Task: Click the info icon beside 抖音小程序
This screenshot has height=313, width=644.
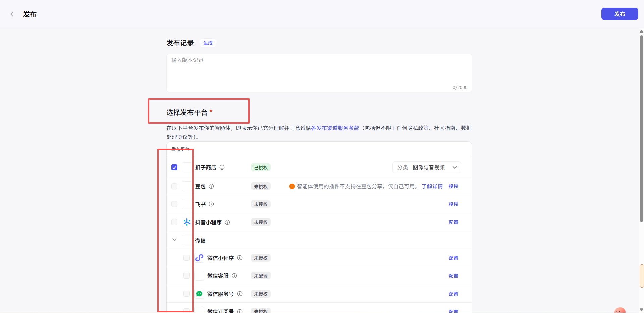Action: click(227, 222)
